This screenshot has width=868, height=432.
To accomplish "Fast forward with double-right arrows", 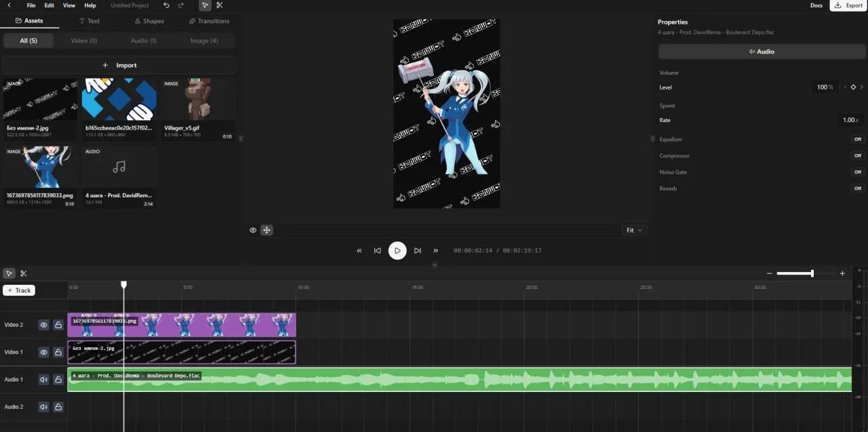I will [436, 250].
